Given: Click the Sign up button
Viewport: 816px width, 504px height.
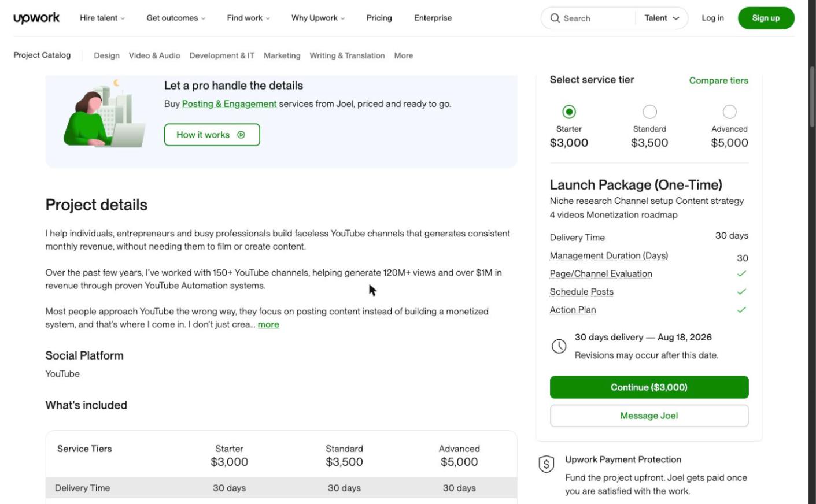Looking at the screenshot, I should pos(766,18).
